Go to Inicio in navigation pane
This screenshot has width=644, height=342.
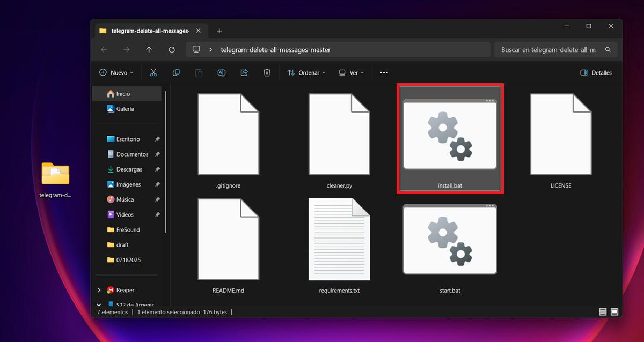pyautogui.click(x=123, y=94)
